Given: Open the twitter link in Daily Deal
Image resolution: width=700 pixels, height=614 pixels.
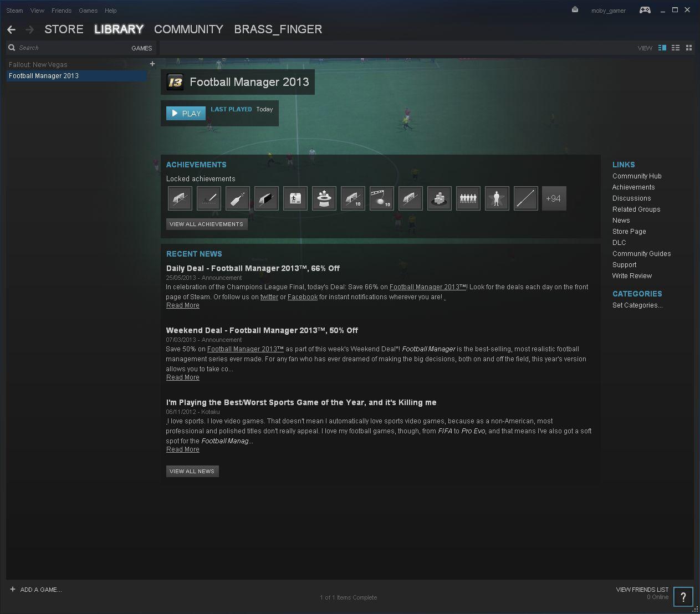Looking at the screenshot, I should (x=269, y=297).
